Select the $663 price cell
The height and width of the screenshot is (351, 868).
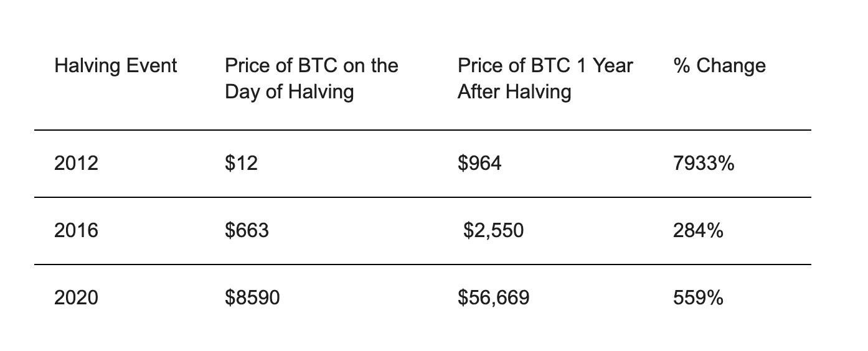(247, 231)
